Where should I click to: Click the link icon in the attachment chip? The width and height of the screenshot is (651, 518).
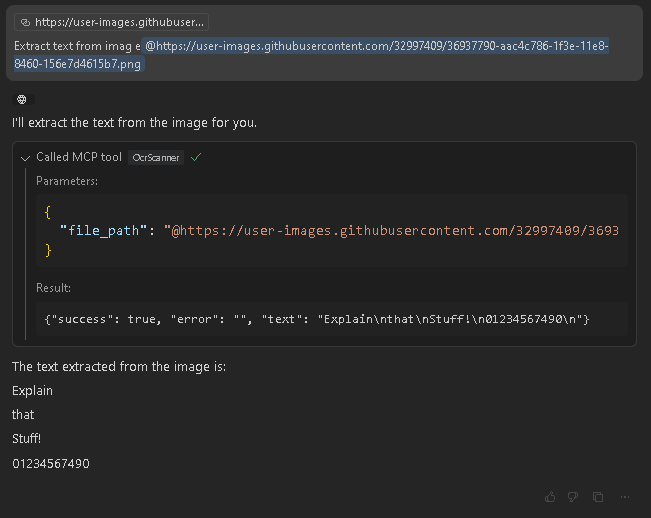pyautogui.click(x=25, y=22)
